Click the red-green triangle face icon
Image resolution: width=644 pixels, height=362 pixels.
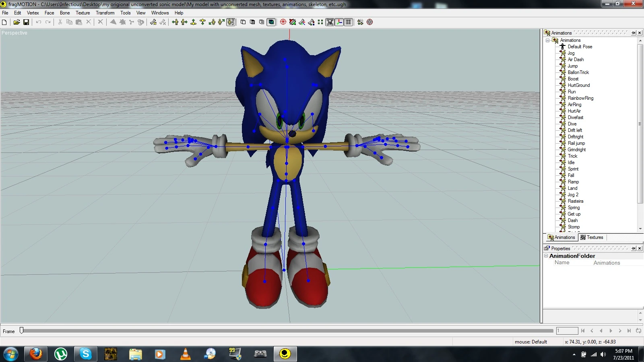[x=293, y=22]
